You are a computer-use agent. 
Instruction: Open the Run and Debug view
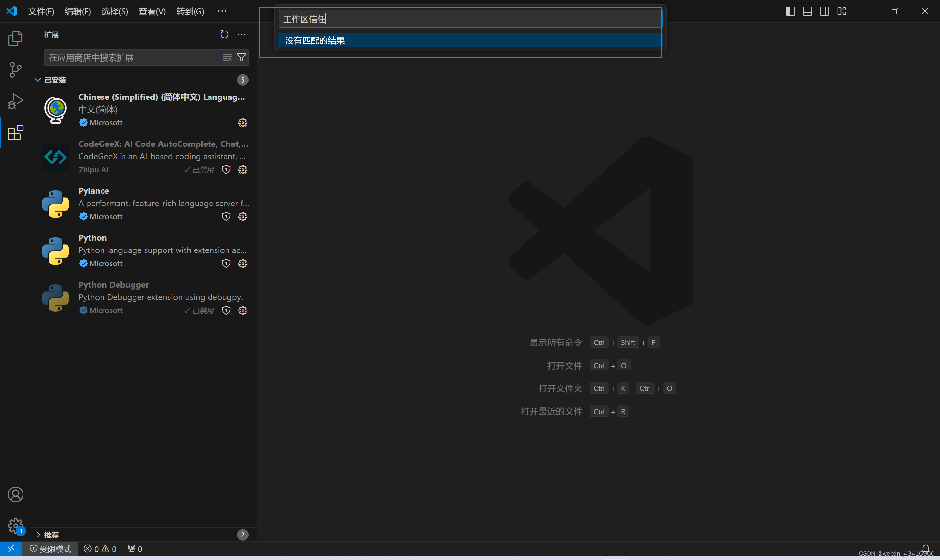(15, 101)
